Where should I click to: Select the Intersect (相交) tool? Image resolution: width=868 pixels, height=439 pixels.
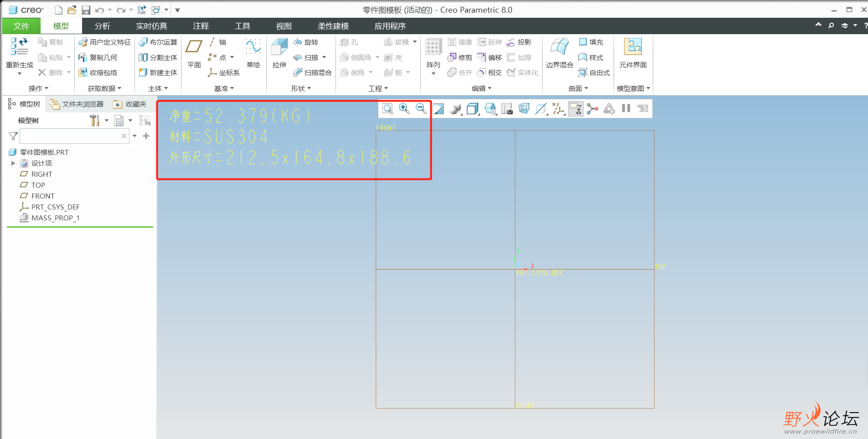tap(489, 72)
